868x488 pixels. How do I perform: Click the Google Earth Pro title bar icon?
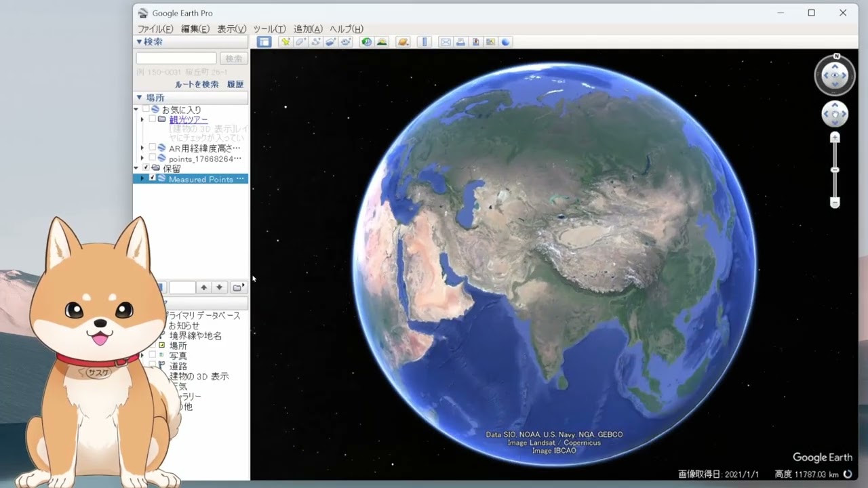click(142, 13)
